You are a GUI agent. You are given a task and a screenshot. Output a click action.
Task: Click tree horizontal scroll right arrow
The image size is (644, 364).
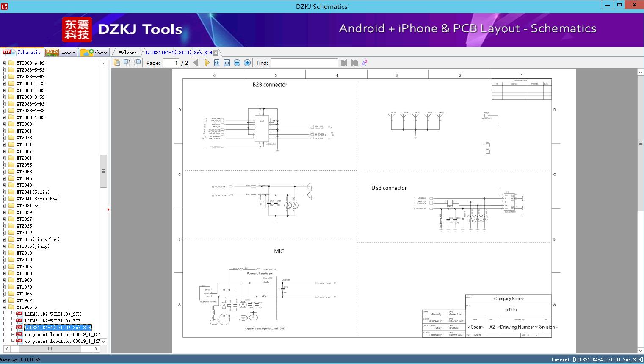[96, 349]
